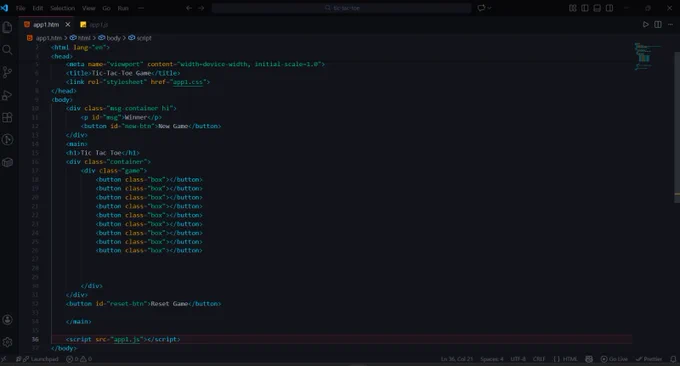Switch to the app1.htm tab
Viewport: 680px width, 366px height.
coord(47,24)
